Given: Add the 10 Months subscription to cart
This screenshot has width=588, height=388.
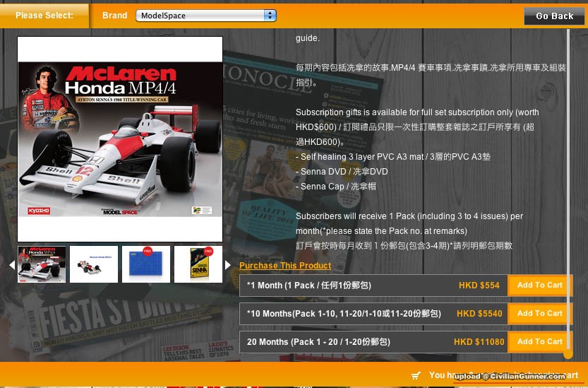Looking at the screenshot, I should point(539,314).
